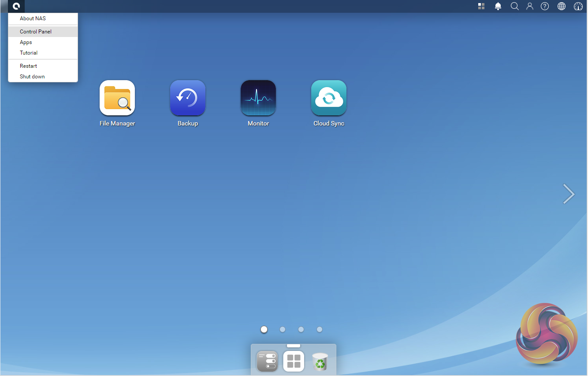Switch to the third desktop page dot
This screenshot has height=376, width=588.
301,329
